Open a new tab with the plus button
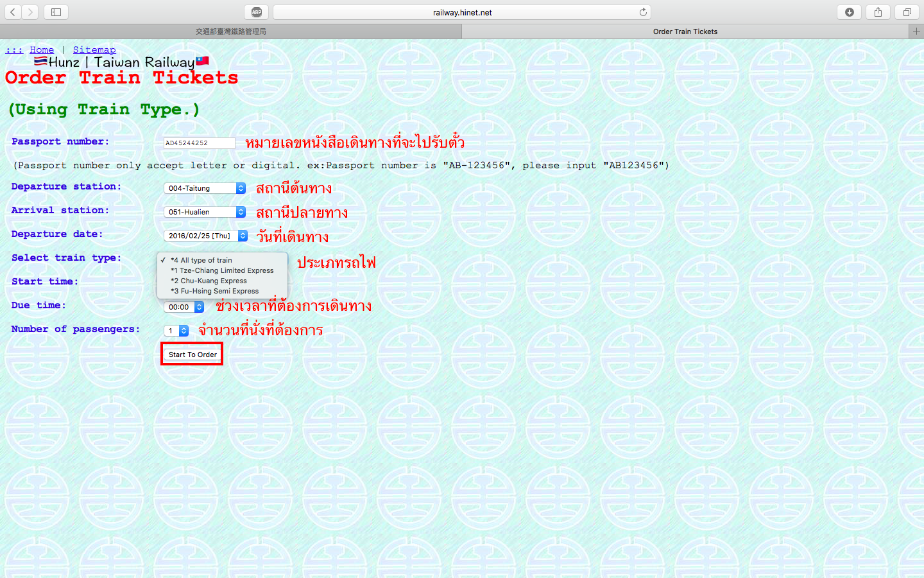This screenshot has width=924, height=578. tap(916, 31)
